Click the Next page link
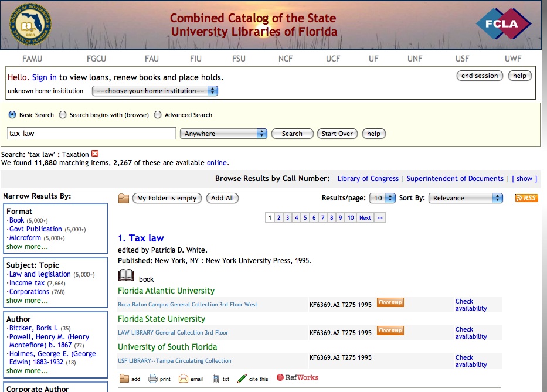This screenshot has height=392, width=547. pos(365,217)
